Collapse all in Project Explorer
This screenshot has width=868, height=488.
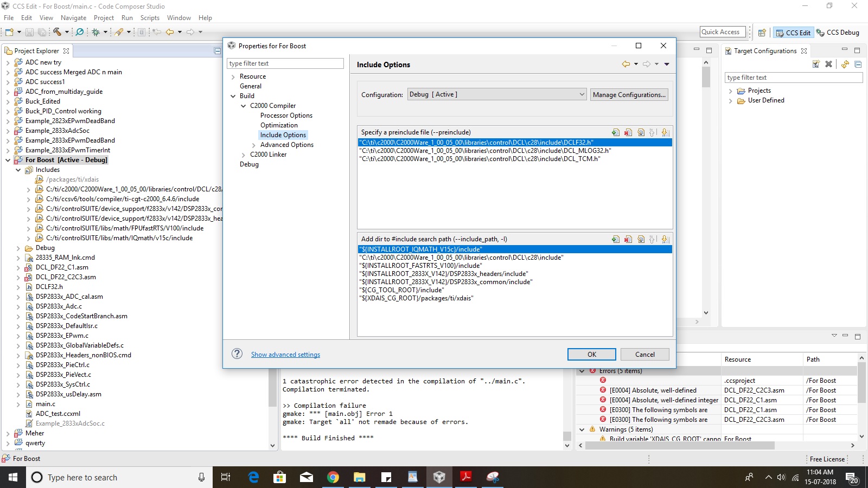point(218,51)
